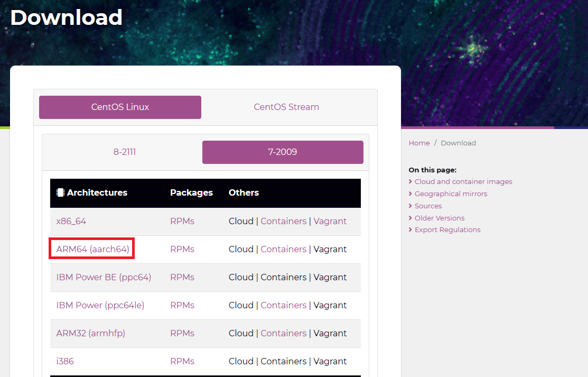The width and height of the screenshot is (588, 377).
Task: Open Vagrant link in x86_64 row
Action: coord(330,221)
